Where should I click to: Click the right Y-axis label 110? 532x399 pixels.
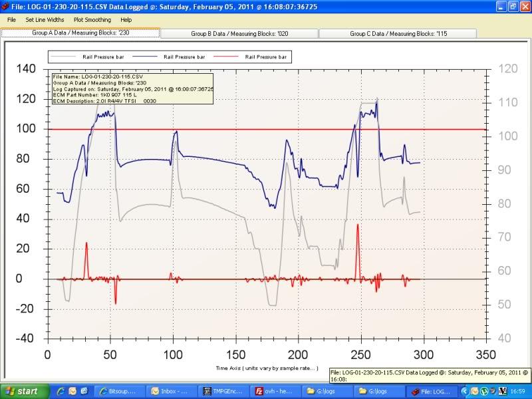pos(508,102)
